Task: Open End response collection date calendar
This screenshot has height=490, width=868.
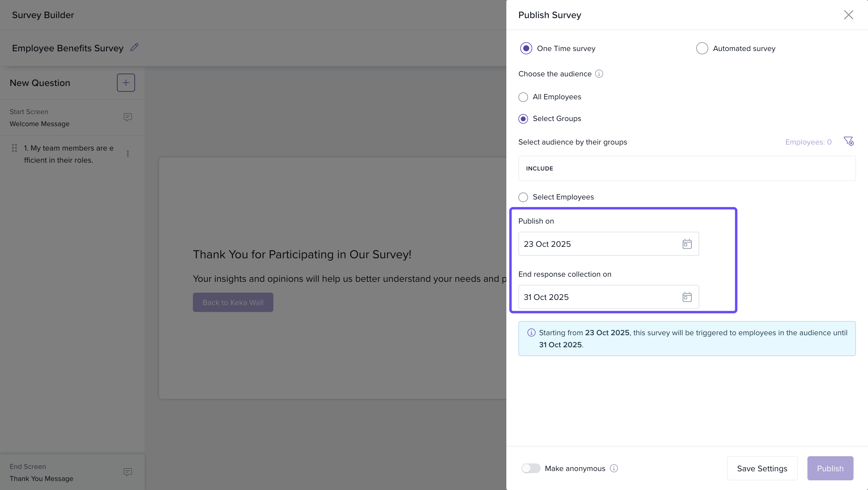Action: pos(687,297)
